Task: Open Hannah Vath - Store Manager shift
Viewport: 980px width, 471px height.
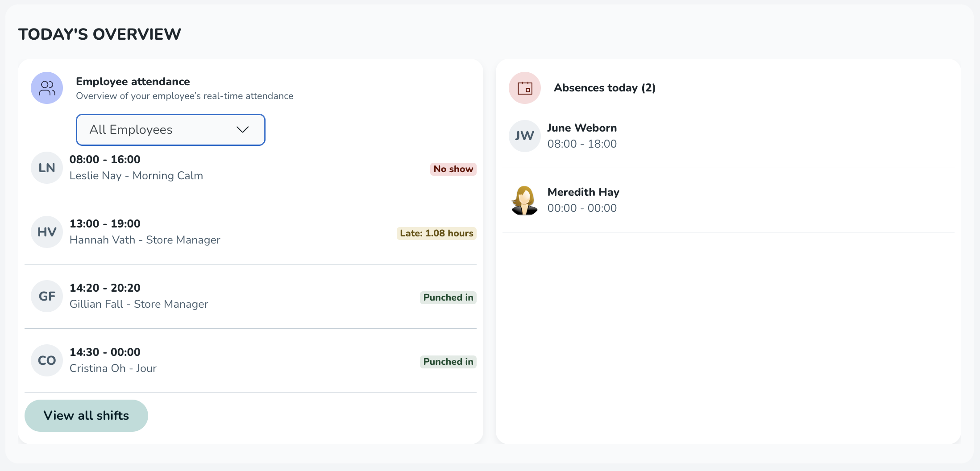Action: coord(145,240)
